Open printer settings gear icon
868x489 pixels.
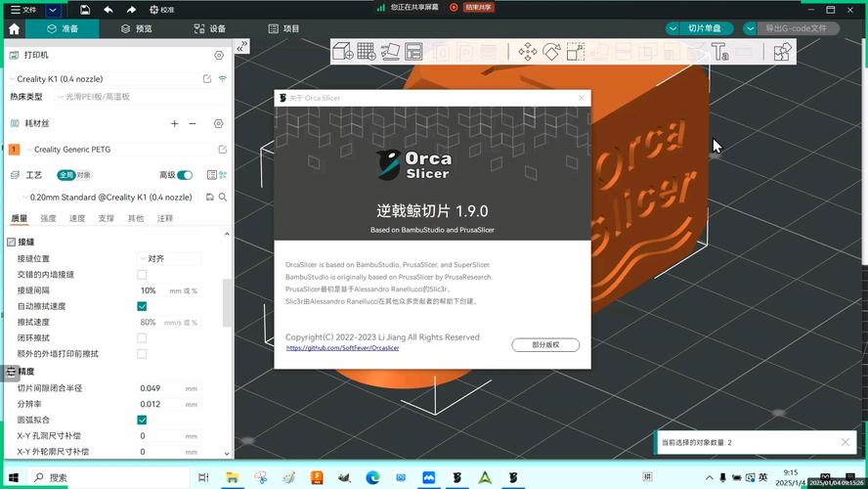219,55
